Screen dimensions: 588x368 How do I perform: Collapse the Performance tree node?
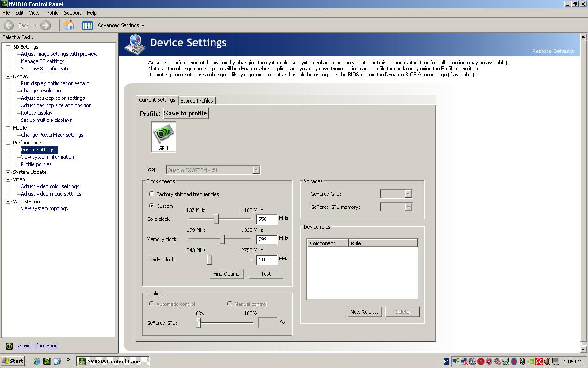pyautogui.click(x=8, y=143)
